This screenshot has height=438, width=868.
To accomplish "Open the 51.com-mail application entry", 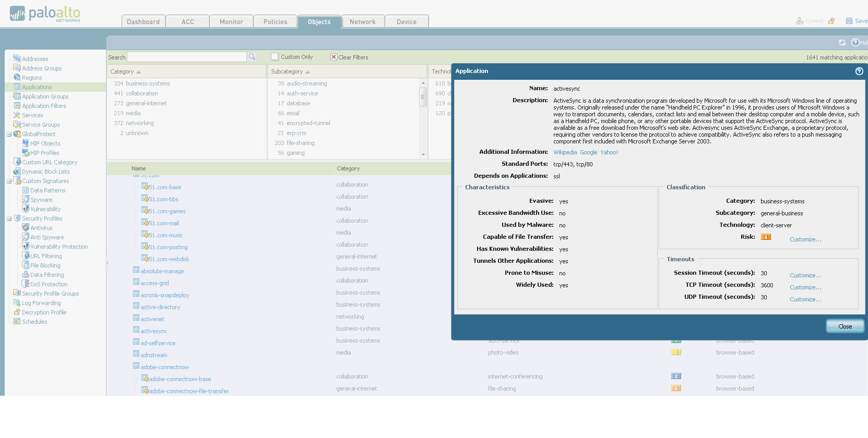I will (164, 223).
